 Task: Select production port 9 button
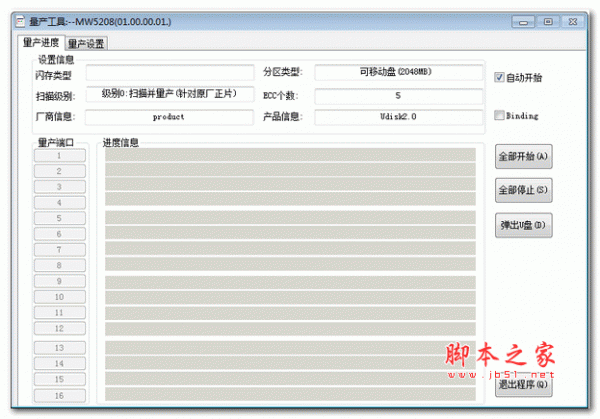60,281
